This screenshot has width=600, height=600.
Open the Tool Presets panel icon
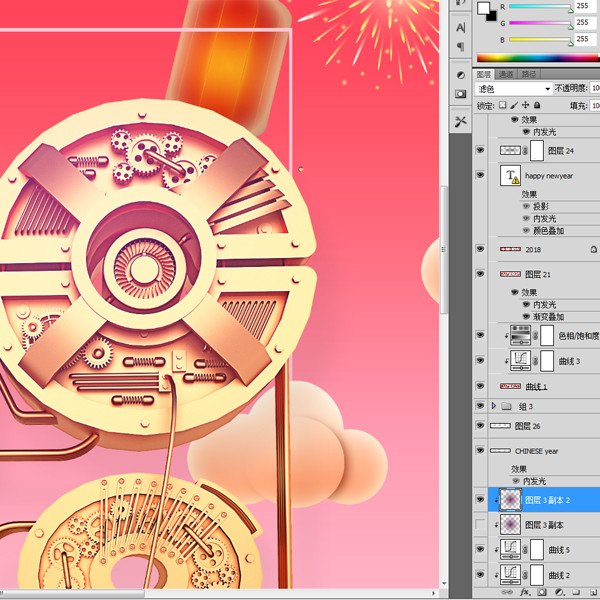tap(461, 122)
